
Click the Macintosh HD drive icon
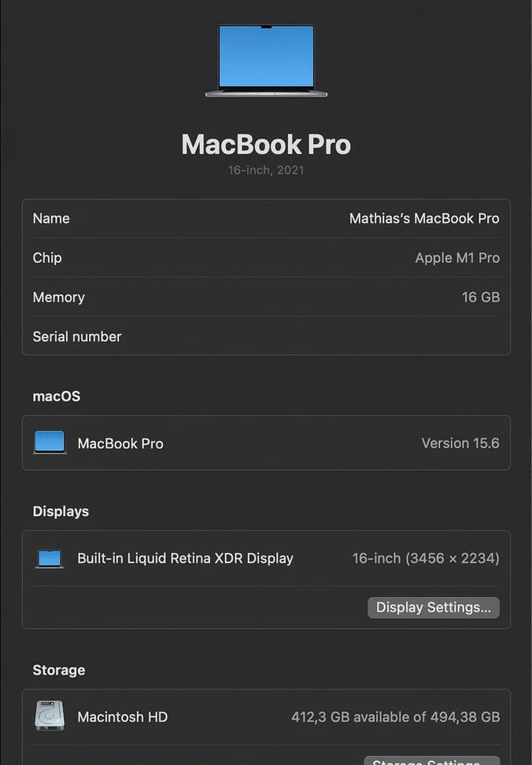point(50,715)
